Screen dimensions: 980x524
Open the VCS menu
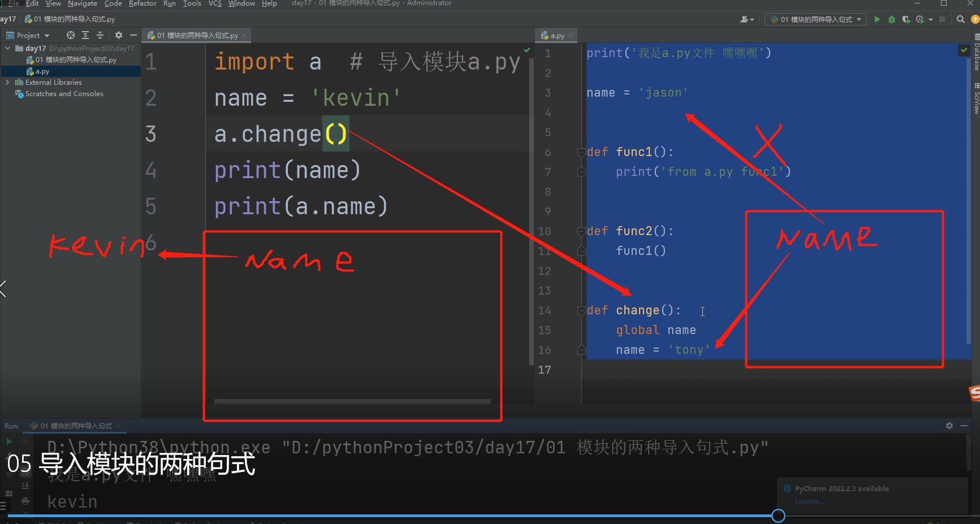coord(215,3)
